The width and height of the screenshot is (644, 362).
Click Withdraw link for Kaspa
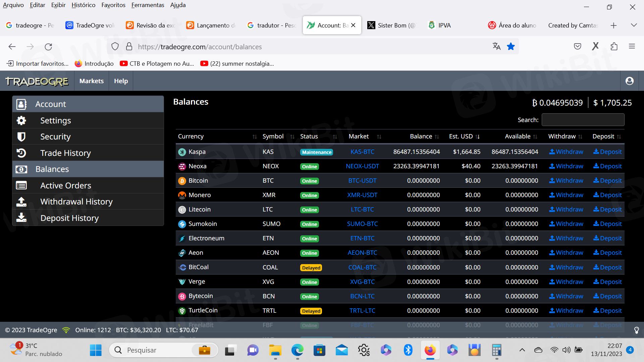tap(566, 152)
